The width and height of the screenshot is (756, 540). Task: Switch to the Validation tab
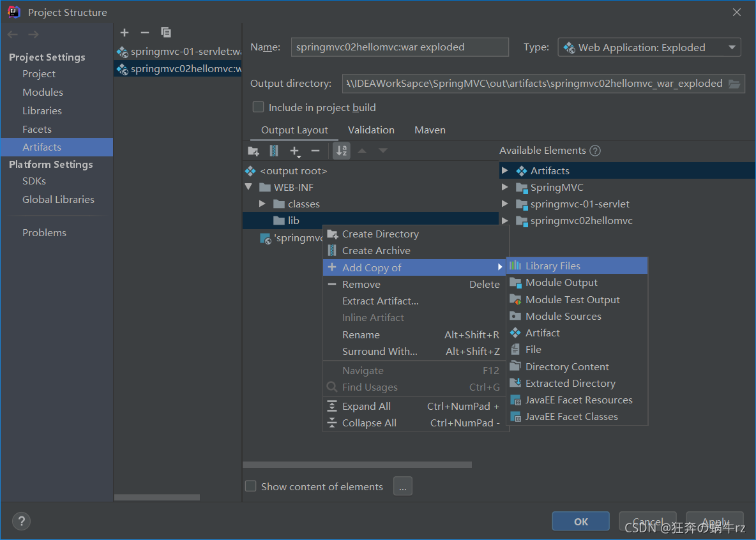click(x=371, y=130)
